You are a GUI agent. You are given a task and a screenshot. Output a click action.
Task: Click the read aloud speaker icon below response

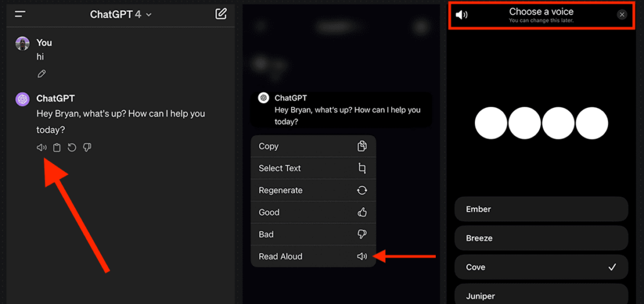[42, 147]
